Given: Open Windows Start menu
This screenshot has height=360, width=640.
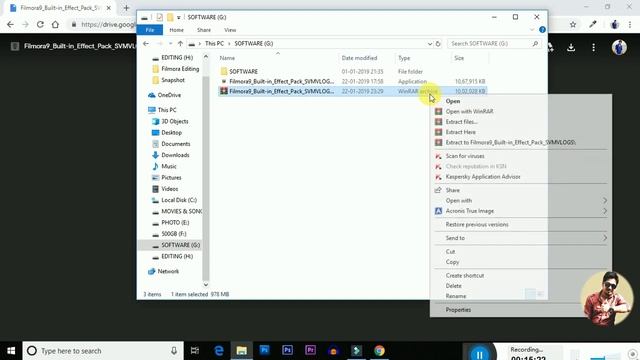Looking at the screenshot, I should 11,351.
